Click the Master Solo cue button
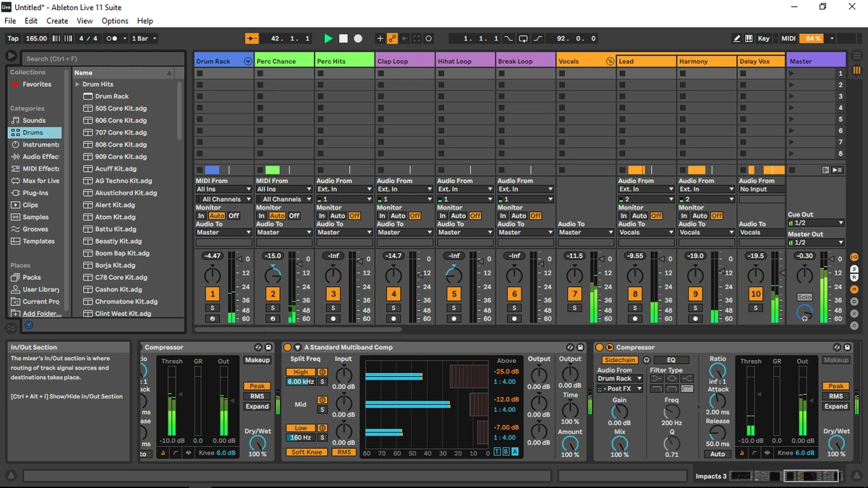Image resolution: width=868 pixels, height=488 pixels. [x=804, y=297]
